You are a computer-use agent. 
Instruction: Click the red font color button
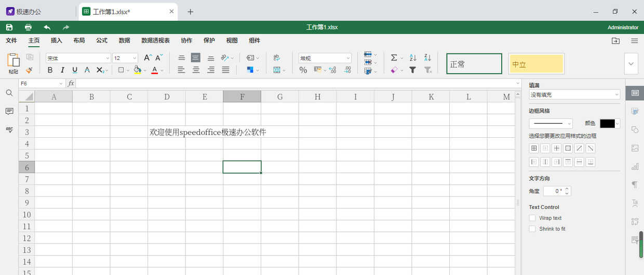coord(155,70)
